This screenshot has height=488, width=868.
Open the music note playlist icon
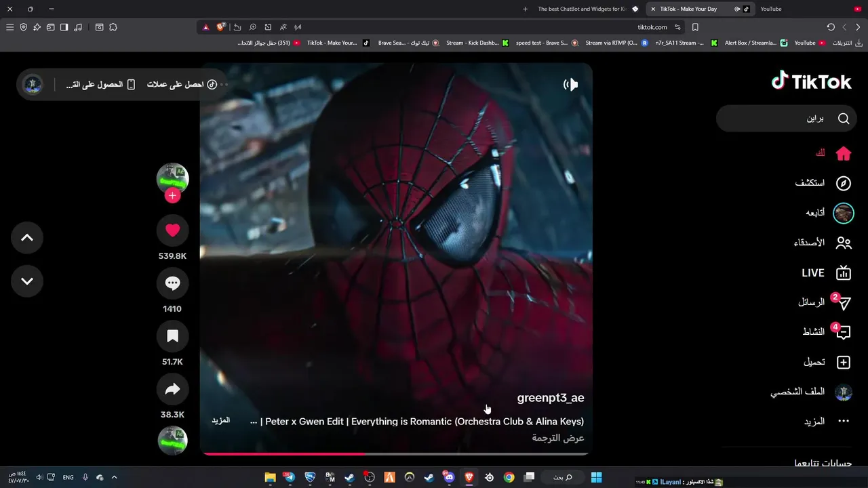[x=78, y=27]
